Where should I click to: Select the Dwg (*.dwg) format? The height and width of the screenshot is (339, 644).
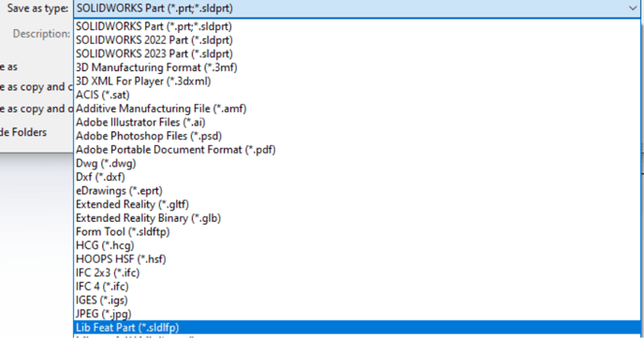pyautogui.click(x=357, y=163)
